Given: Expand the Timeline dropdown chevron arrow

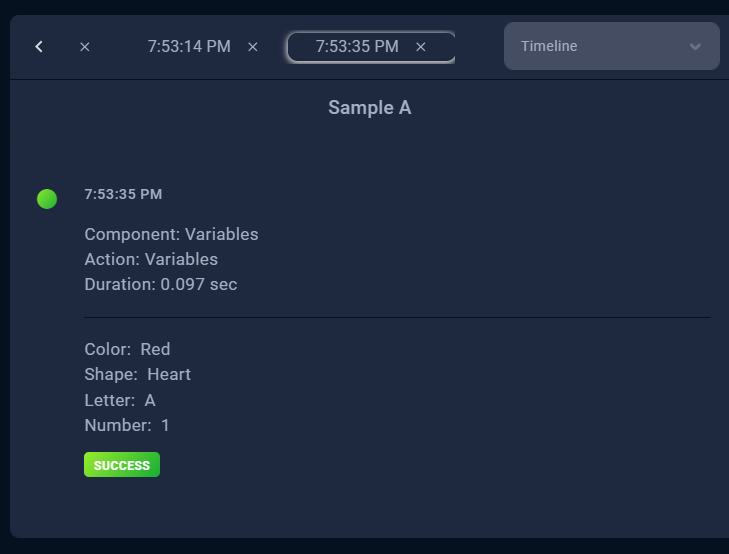Looking at the screenshot, I should tap(696, 46).
